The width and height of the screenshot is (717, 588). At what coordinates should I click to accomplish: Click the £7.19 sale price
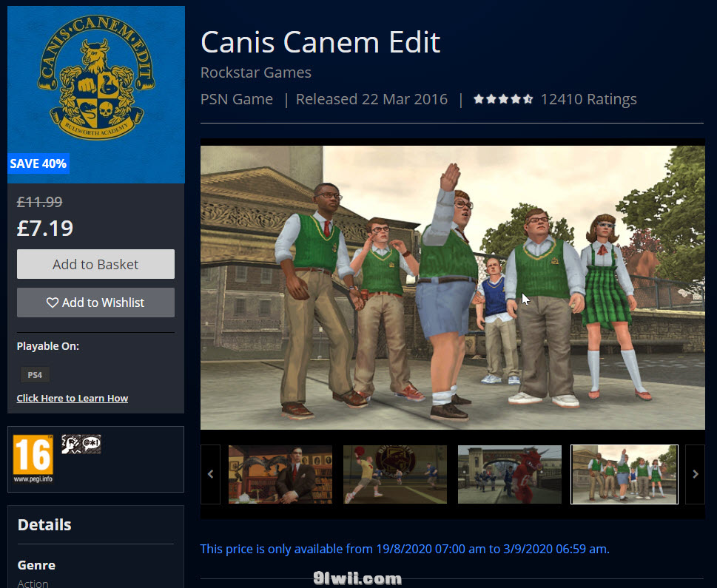pos(45,228)
